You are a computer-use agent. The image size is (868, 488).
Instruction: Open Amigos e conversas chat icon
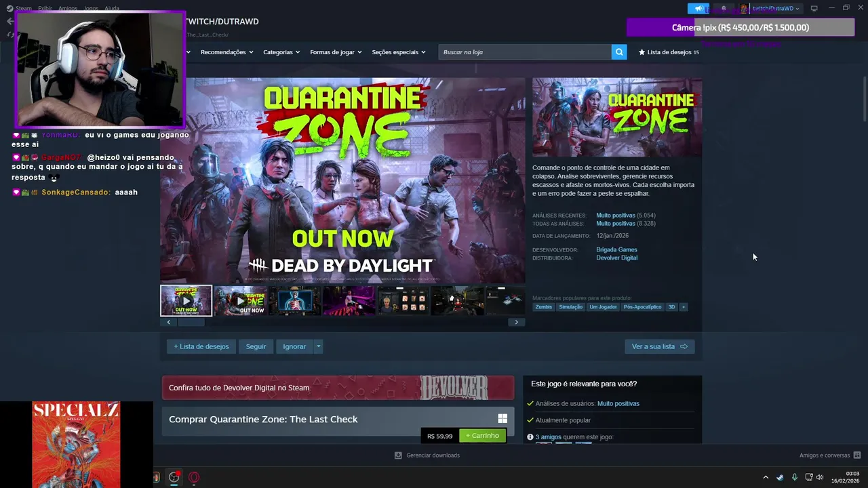[x=857, y=455]
